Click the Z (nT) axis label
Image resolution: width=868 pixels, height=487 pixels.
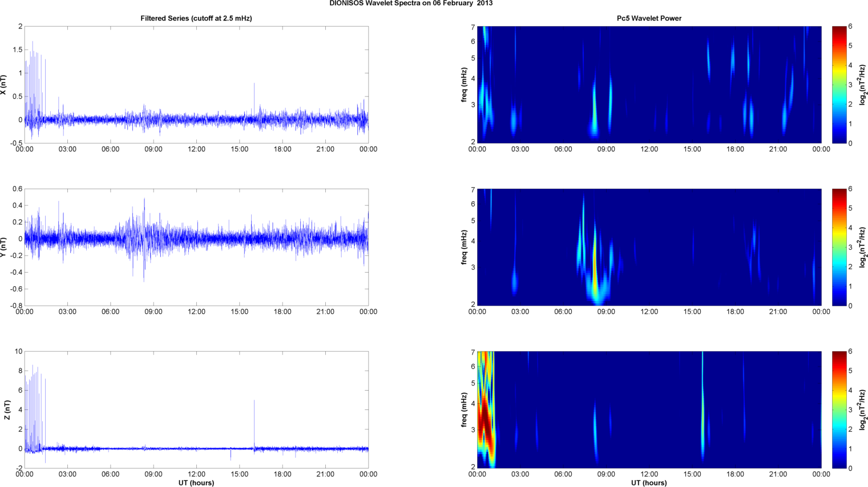(7, 409)
